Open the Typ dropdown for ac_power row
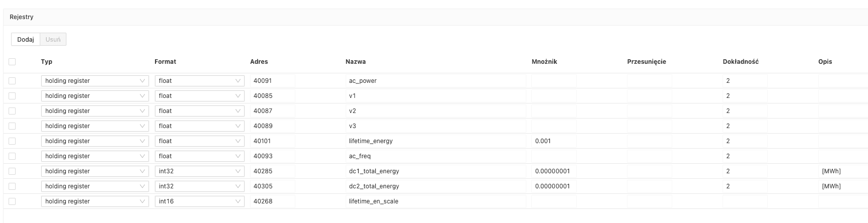The height and width of the screenshot is (223, 868). pos(95,81)
